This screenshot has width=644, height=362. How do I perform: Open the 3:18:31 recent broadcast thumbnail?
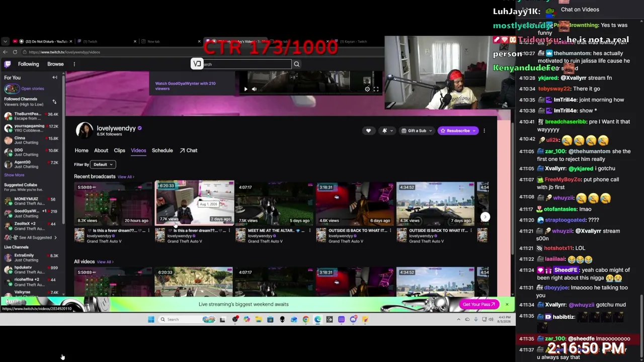click(355, 203)
